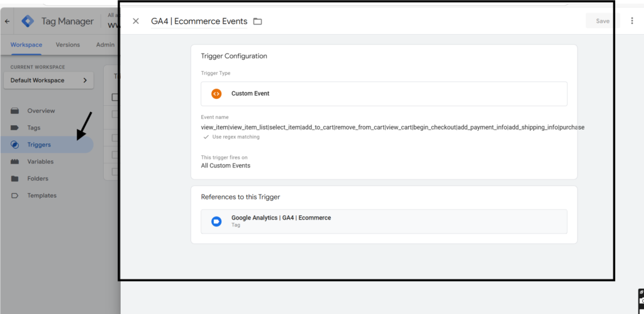644x314 pixels.
Task: Toggle the Use regex matching checkmark
Action: click(x=206, y=137)
